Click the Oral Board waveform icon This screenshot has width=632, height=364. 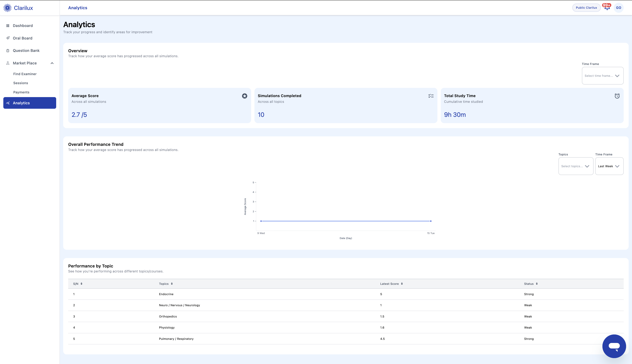pyautogui.click(x=8, y=38)
